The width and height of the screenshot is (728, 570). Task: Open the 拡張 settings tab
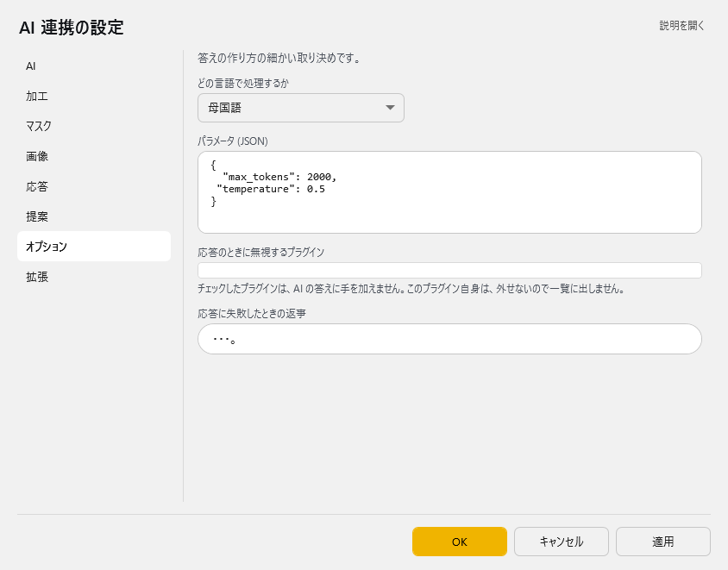point(94,277)
